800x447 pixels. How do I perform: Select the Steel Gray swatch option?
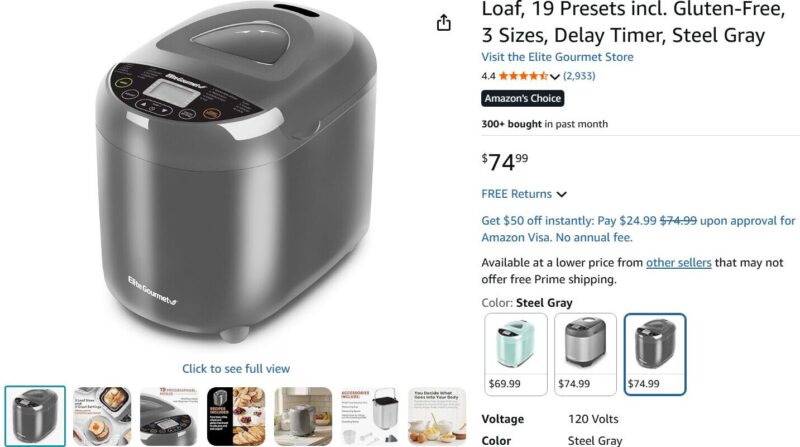[655, 354]
